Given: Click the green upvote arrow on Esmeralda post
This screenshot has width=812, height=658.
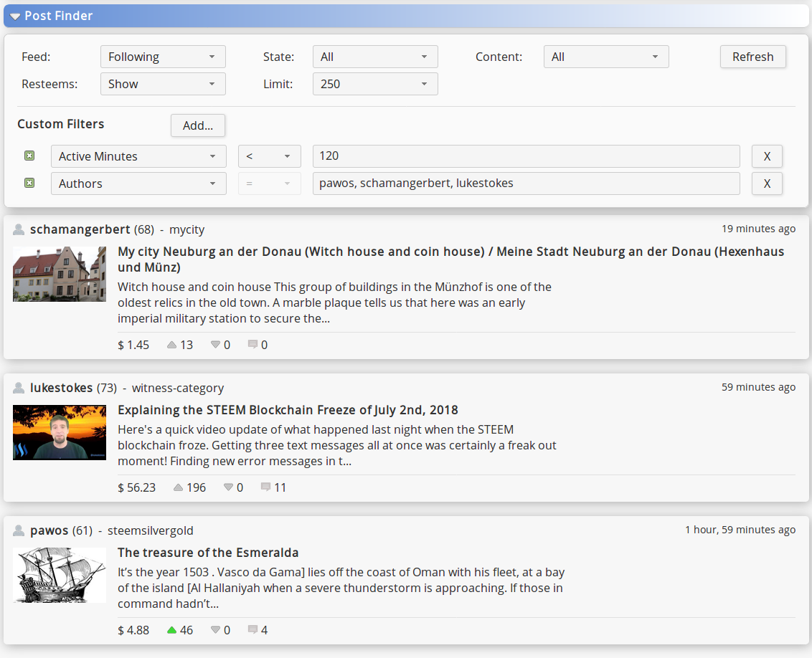Looking at the screenshot, I should [x=172, y=631].
